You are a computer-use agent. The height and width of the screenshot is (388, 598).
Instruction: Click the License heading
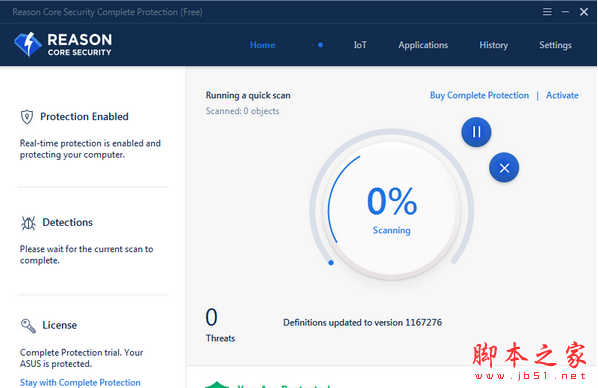tap(59, 325)
